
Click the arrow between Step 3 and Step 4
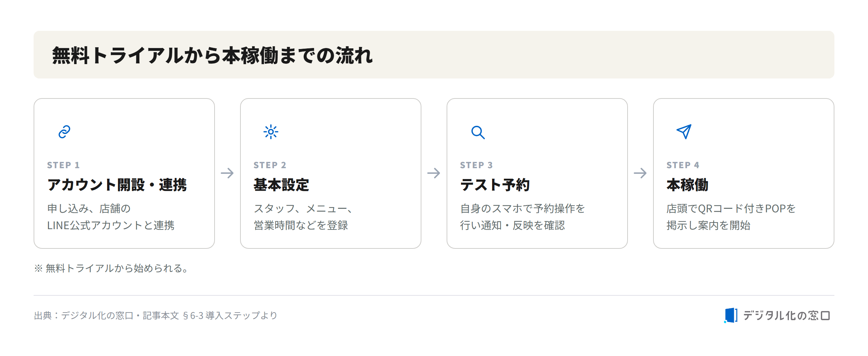coord(640,173)
